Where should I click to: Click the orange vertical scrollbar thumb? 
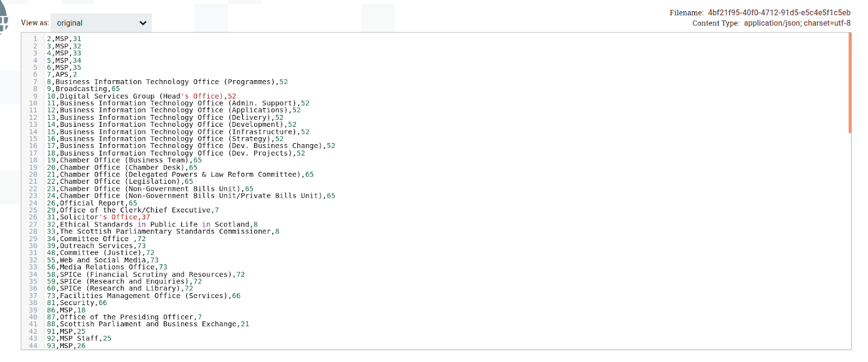[850, 82]
